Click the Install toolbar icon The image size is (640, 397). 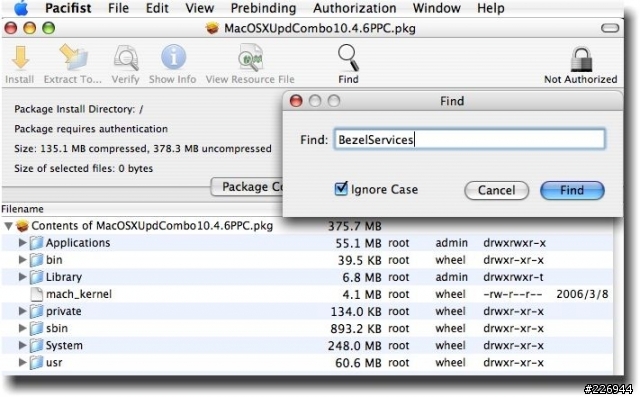pos(20,58)
